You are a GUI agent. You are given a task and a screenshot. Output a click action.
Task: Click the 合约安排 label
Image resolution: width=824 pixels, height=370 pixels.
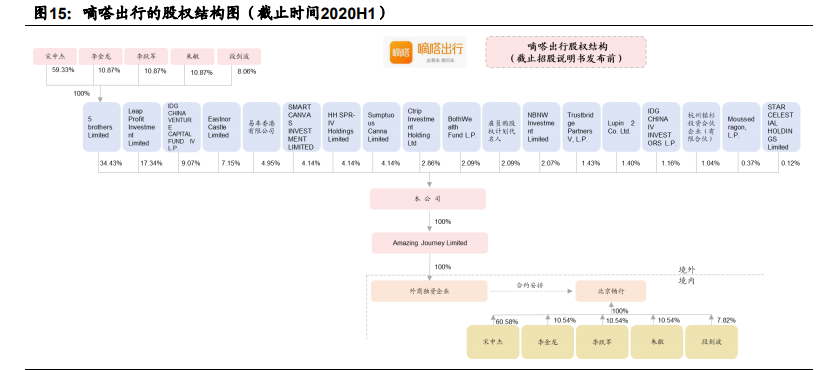529,285
